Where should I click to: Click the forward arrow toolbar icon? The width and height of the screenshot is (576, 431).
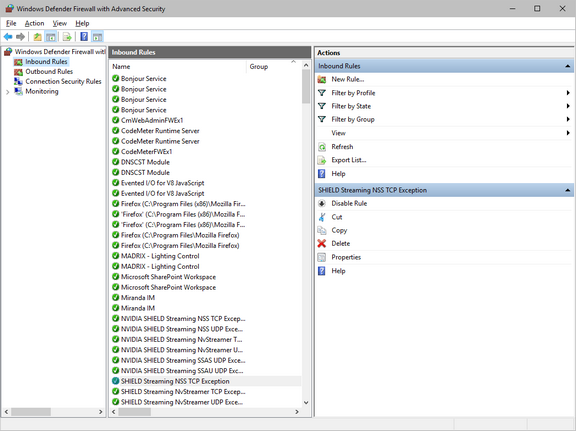[21, 36]
